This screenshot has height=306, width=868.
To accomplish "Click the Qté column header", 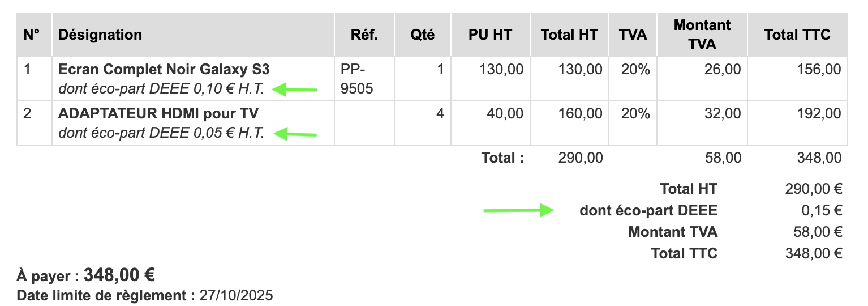I will [423, 35].
